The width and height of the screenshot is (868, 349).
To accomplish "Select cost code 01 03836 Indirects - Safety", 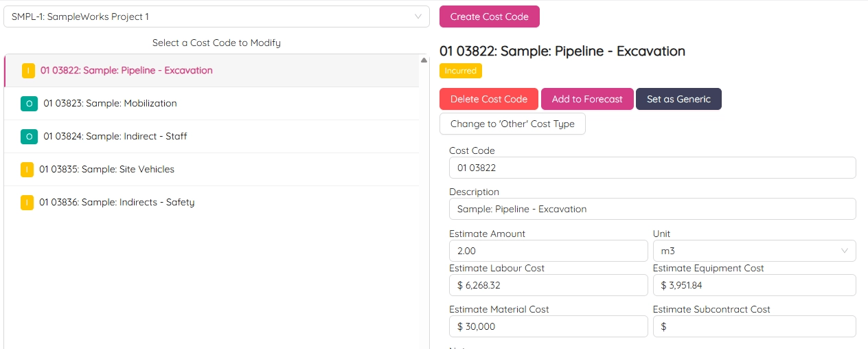I will tap(212, 203).
